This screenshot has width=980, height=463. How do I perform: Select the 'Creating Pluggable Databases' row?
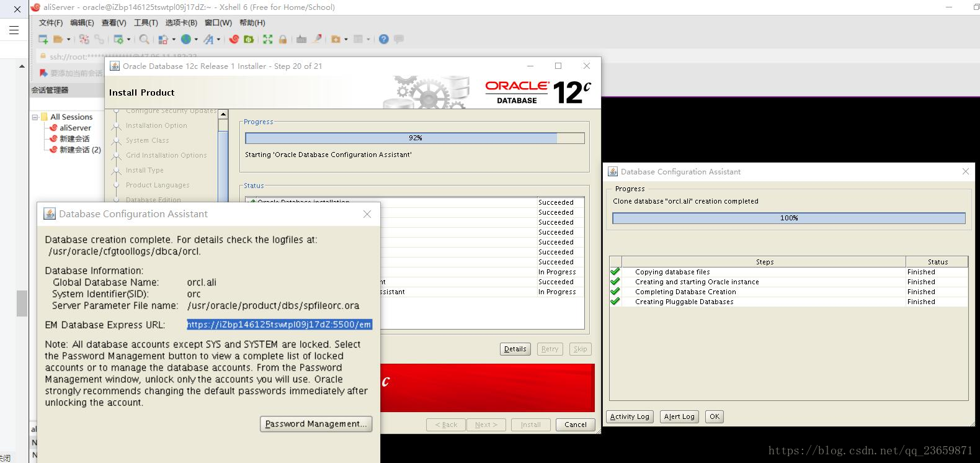click(788, 302)
